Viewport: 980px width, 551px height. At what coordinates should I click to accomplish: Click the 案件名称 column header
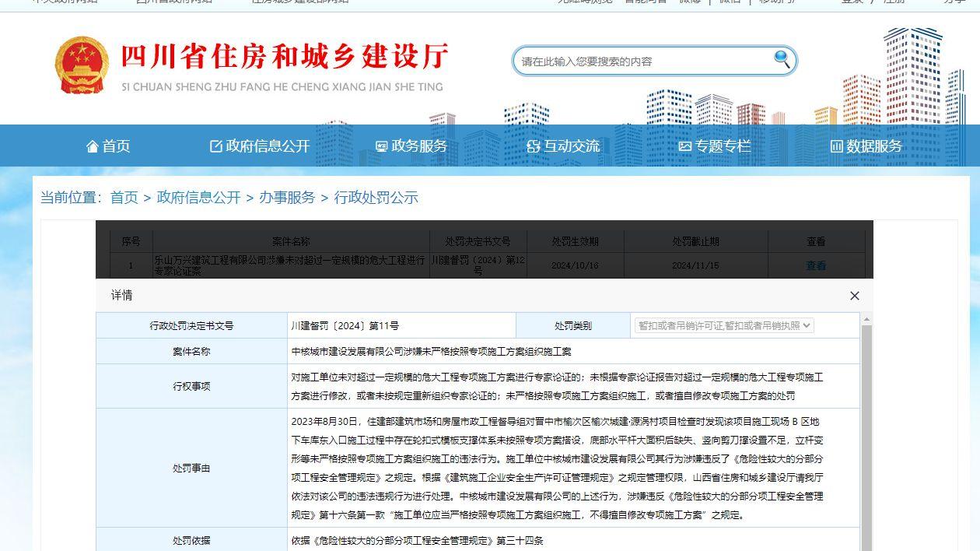(291, 242)
